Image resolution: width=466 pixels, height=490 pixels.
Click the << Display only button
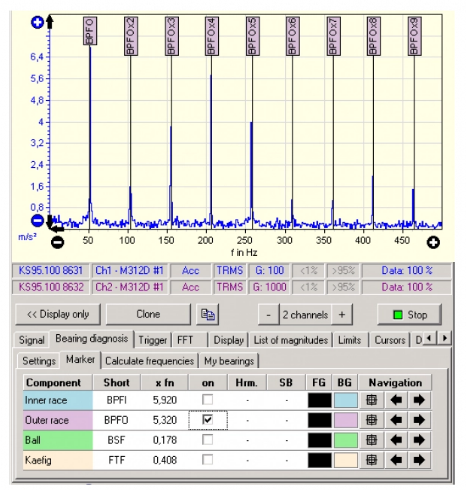pyautogui.click(x=58, y=314)
